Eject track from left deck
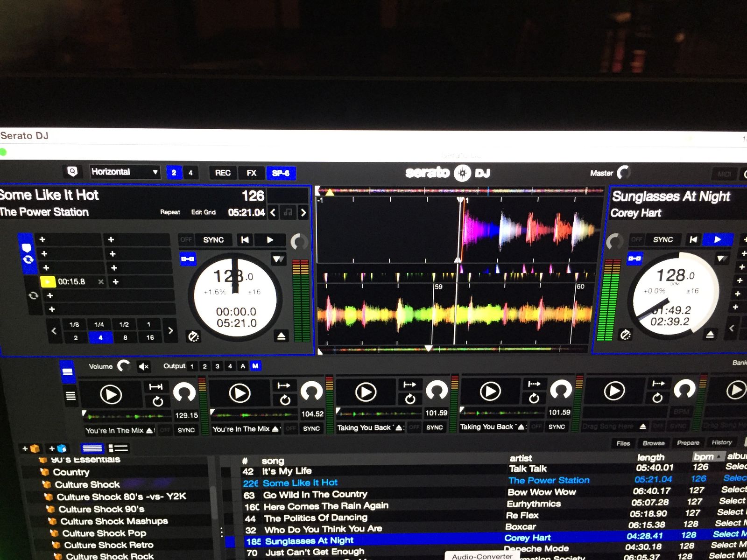Viewport: 747px width, 560px height. coord(281,336)
